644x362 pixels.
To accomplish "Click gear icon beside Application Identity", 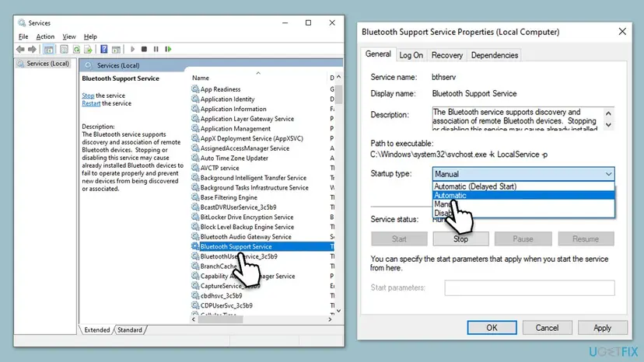I will [x=195, y=99].
